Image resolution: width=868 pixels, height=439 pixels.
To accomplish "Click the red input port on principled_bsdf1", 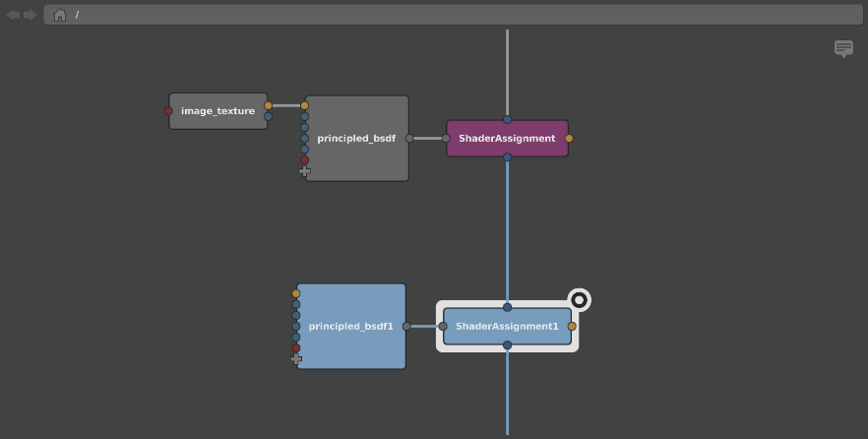I will tap(295, 347).
